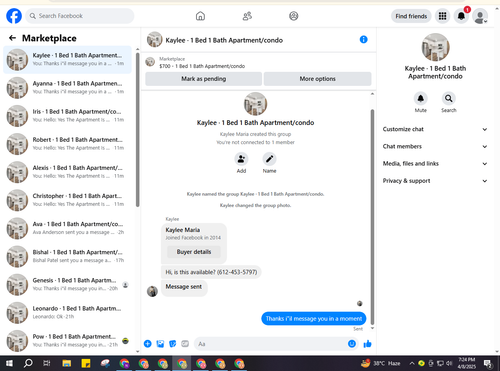
Task: Open Ayanna conversation in chat list
Action: coord(67,88)
